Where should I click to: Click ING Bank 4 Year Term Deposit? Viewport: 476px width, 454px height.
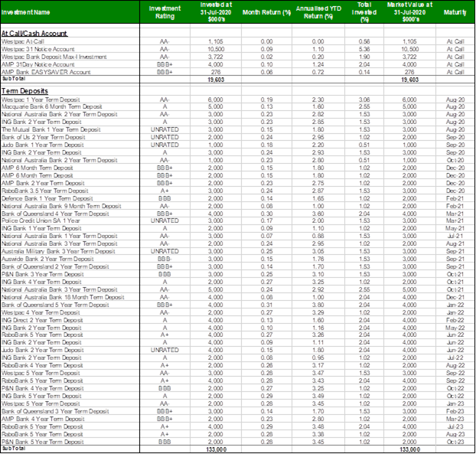[x=41, y=282]
